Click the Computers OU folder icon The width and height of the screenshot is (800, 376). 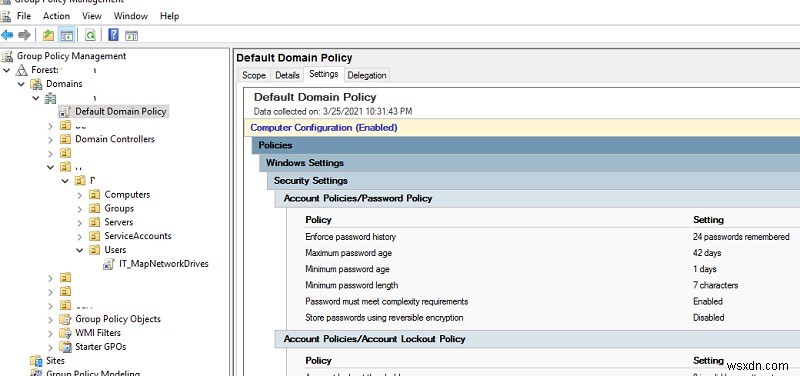pos(94,194)
